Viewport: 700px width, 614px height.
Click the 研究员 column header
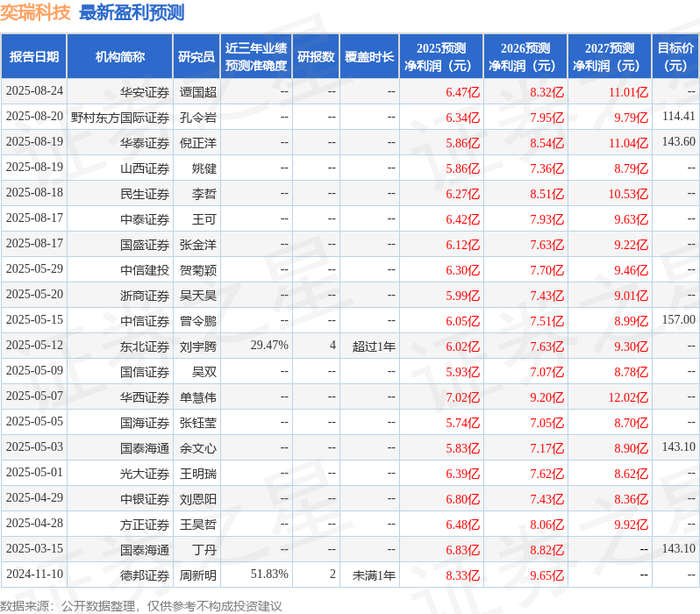196,57
